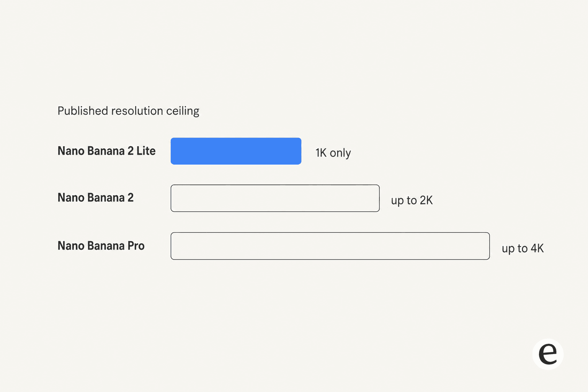Click the word 'Published' in the title
This screenshot has width=588, height=392.
coord(83,111)
